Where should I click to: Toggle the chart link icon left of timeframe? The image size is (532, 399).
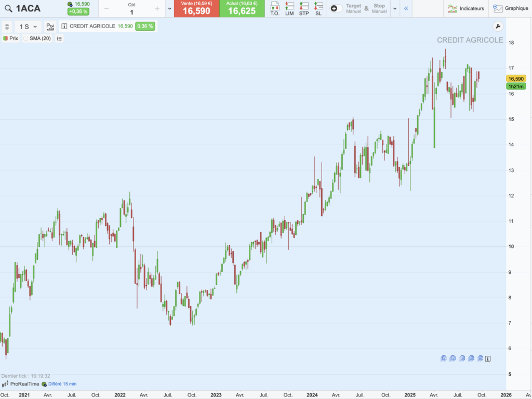point(7,26)
